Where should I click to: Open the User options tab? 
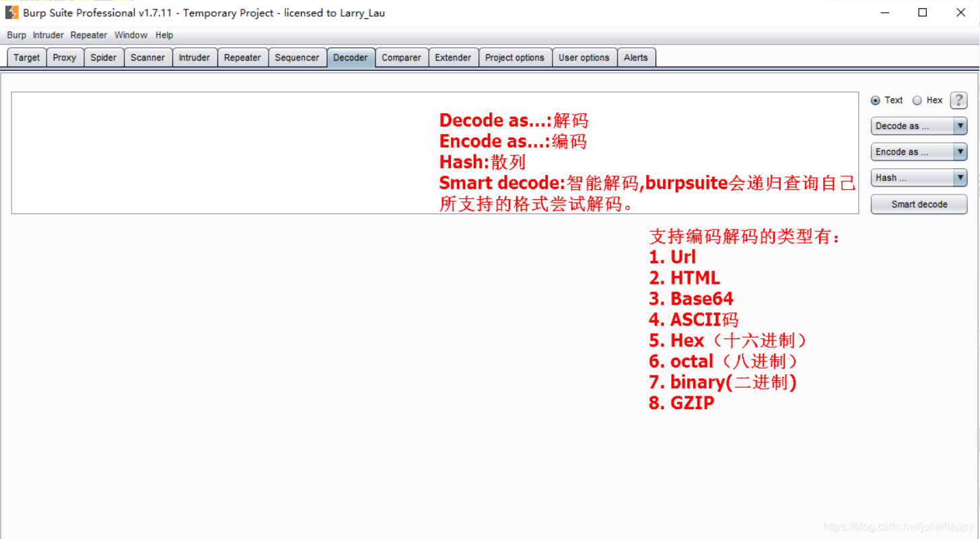(584, 58)
